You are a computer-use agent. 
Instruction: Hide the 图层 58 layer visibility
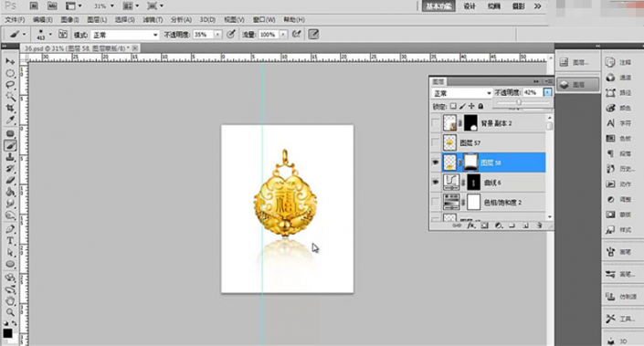tap(436, 163)
